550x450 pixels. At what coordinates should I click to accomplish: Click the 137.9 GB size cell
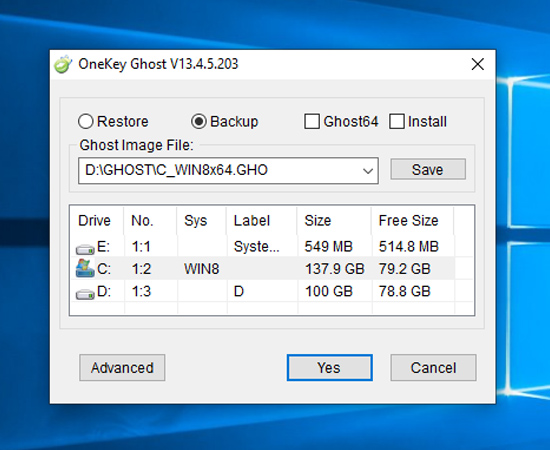335,269
